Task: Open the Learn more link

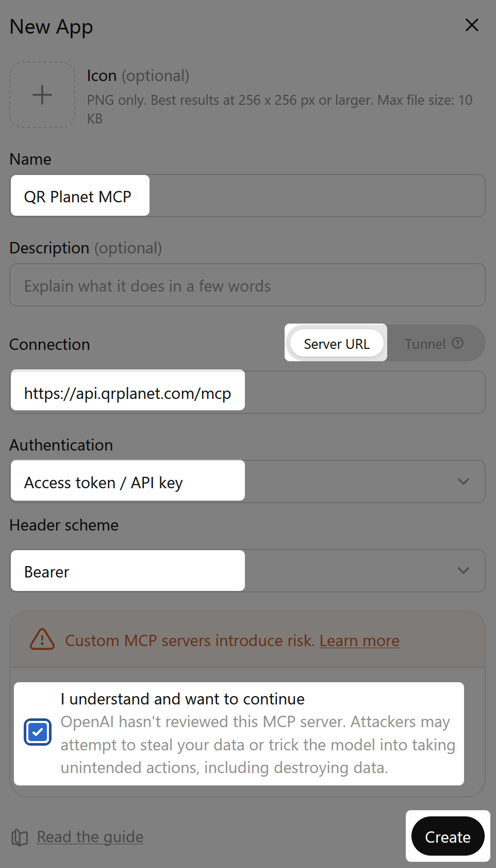Action: [x=359, y=640]
